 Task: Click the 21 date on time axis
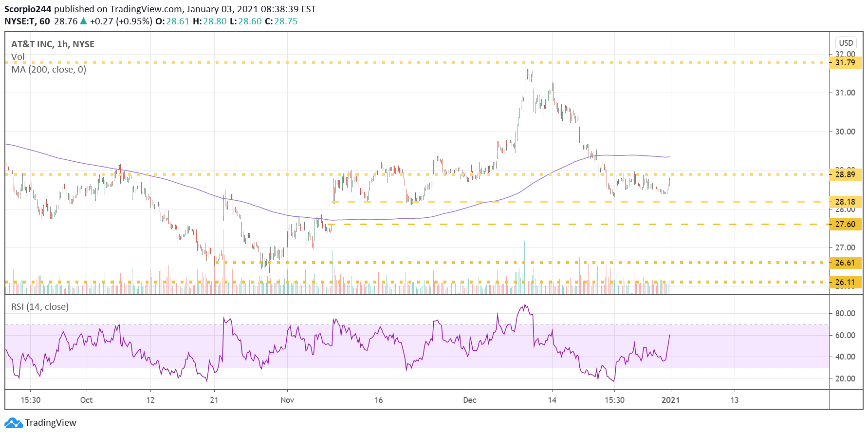point(214,400)
